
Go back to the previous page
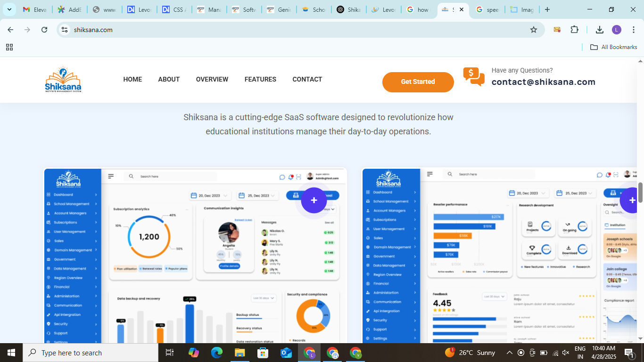pos(10,30)
